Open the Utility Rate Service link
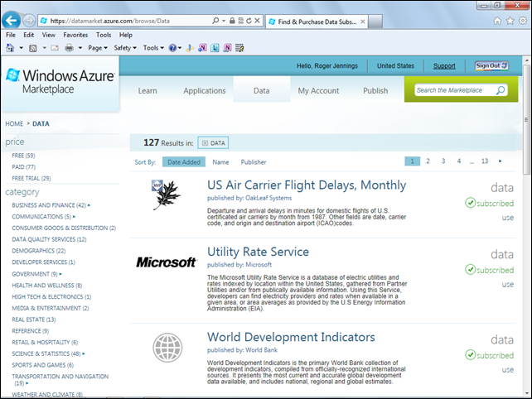532x399 pixels. click(x=258, y=252)
